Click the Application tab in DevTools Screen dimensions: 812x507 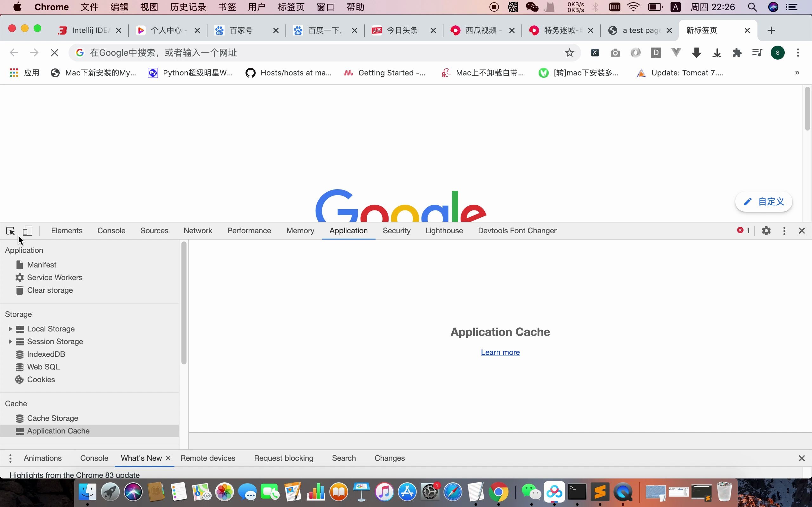tap(348, 230)
